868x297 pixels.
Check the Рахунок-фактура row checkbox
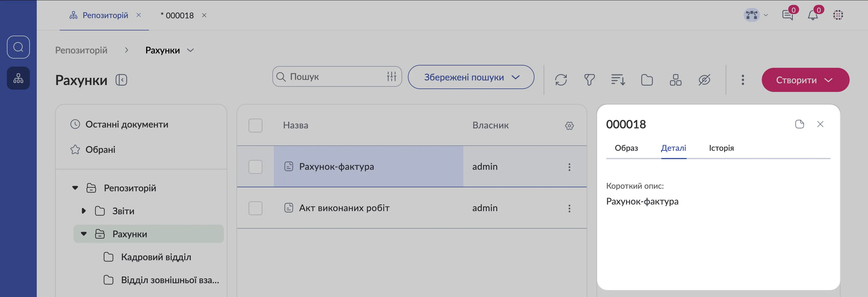click(x=255, y=167)
